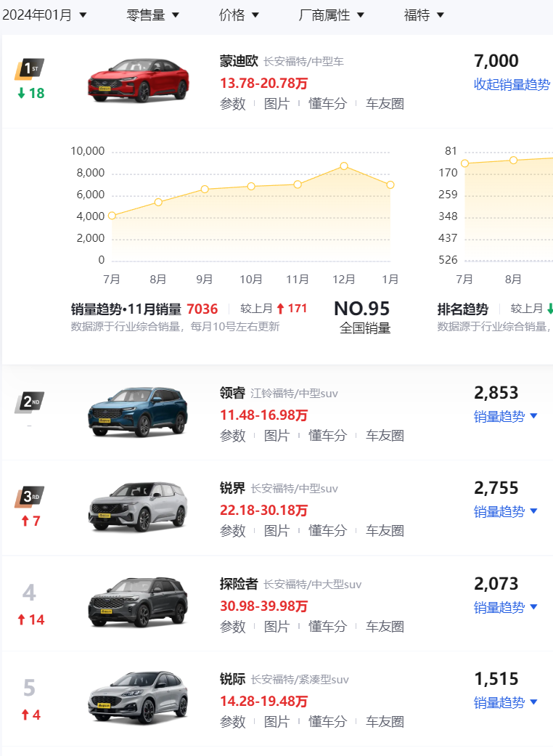This screenshot has height=756, width=553.
Task: Open 车友圈 for 探险者
Action: click(385, 626)
